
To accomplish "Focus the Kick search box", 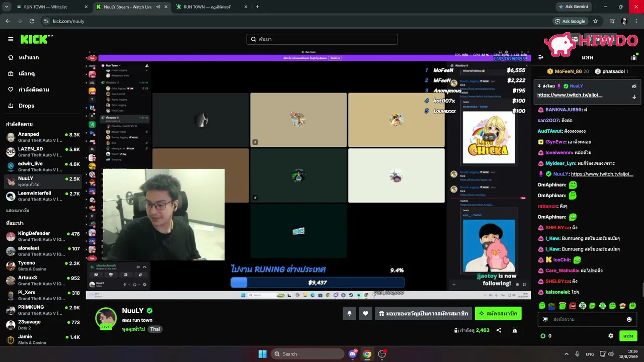I will click(x=322, y=39).
